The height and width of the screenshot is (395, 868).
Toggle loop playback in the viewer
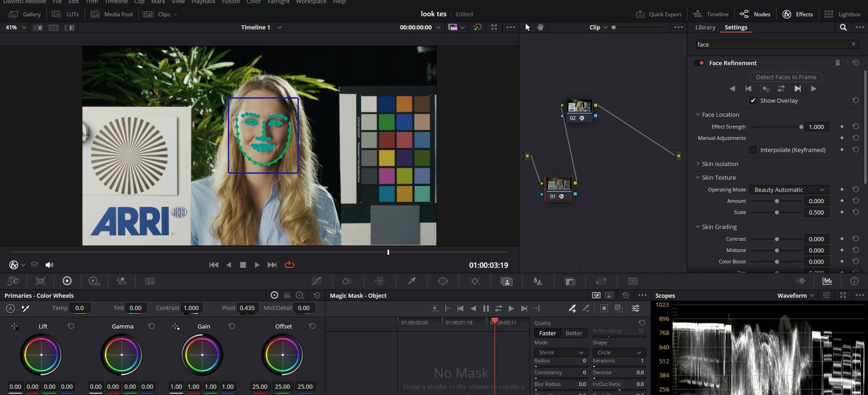coord(289,265)
